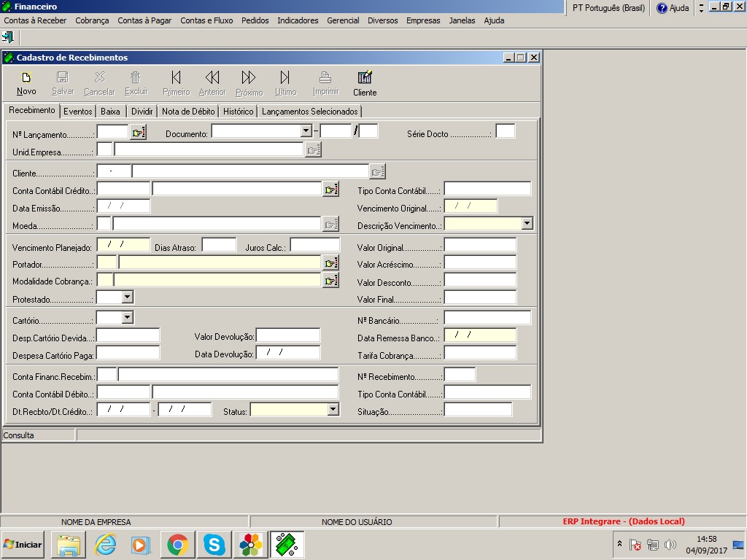The width and height of the screenshot is (747, 560).
Task: Click lookup icon beside Conta Contábil Crédito
Action: 330,190
